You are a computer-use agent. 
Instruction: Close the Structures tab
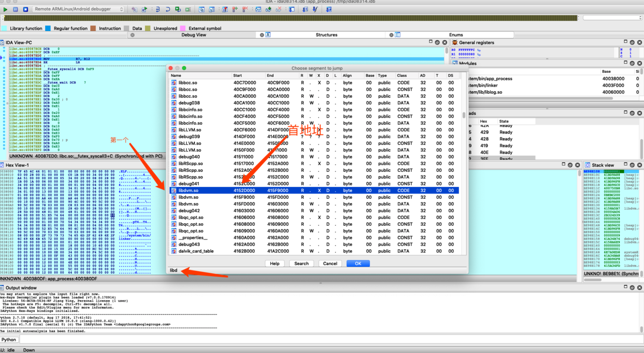coord(261,35)
